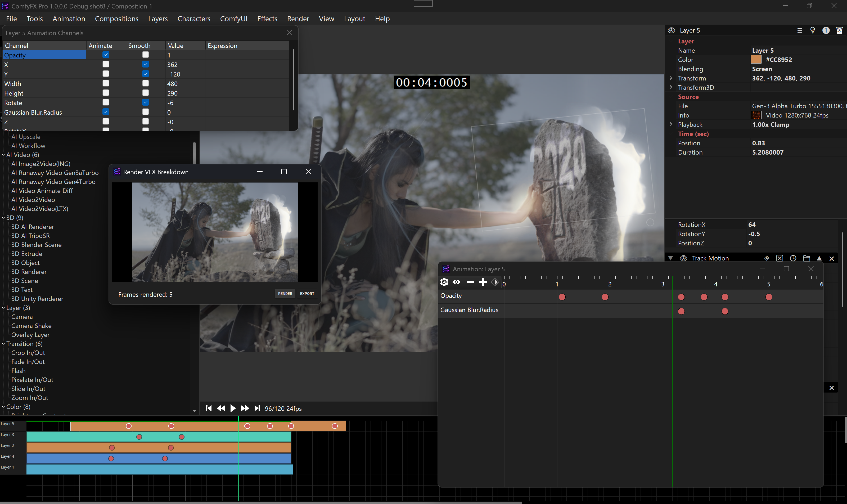Click the gear settings icon in the Animation window

[444, 282]
